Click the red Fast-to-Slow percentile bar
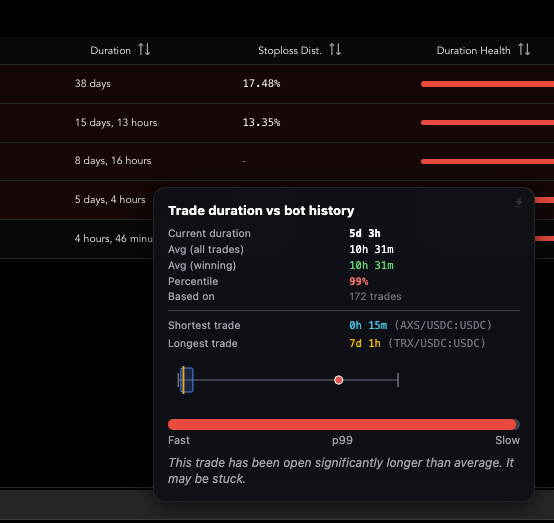This screenshot has width=554, height=523. [343, 424]
